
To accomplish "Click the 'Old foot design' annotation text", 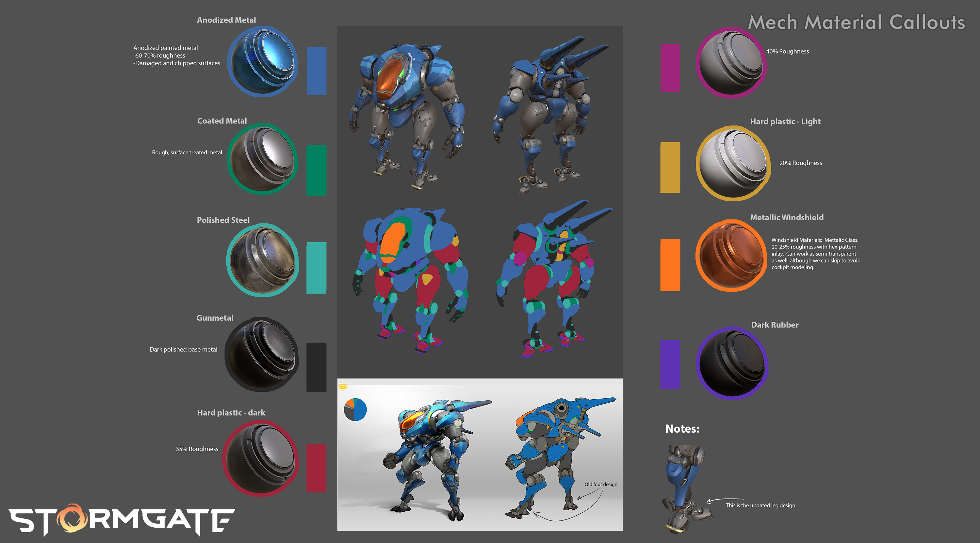I will point(601,484).
